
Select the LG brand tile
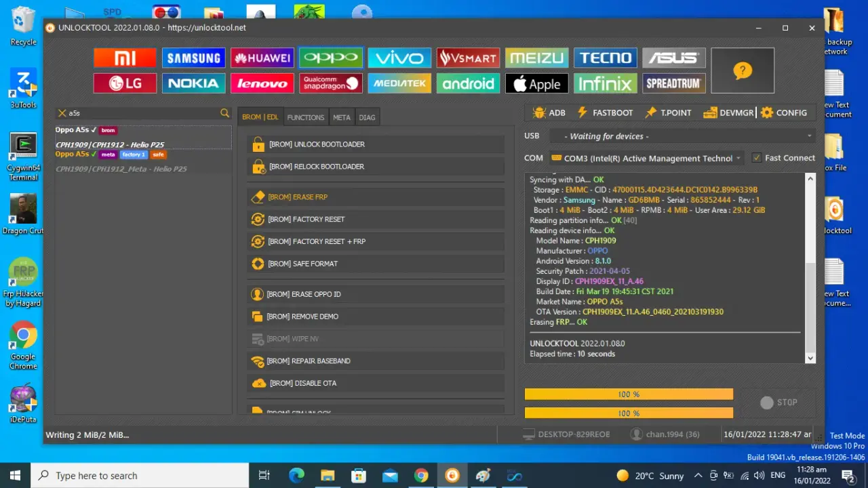tap(125, 83)
